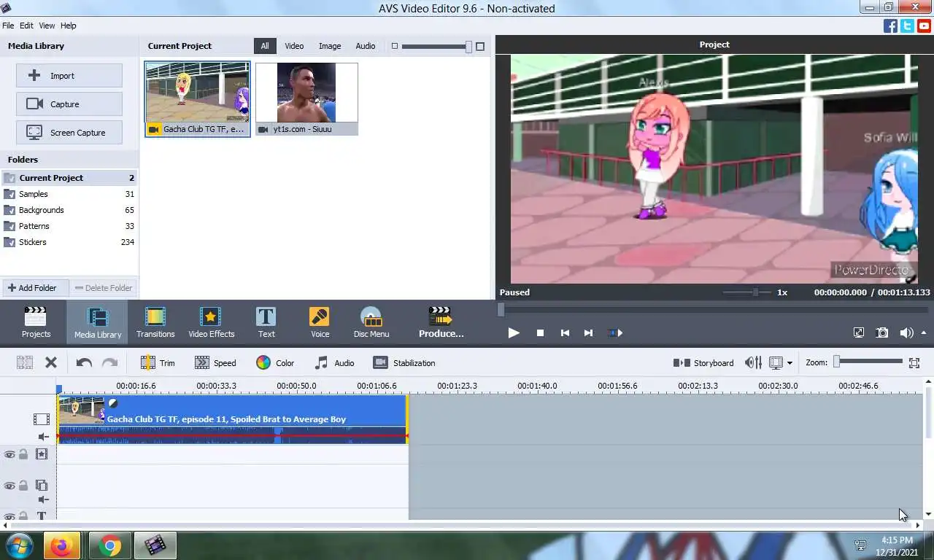Select the Current Project folder

coord(69,178)
